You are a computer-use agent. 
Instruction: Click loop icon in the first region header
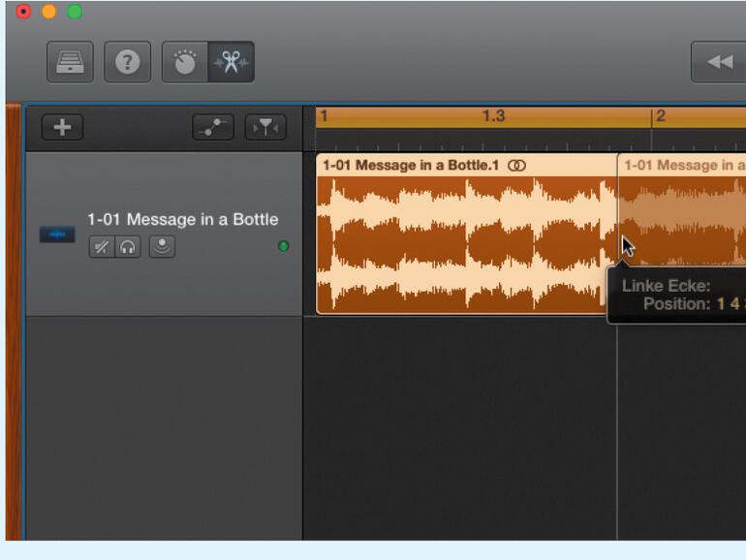516,166
